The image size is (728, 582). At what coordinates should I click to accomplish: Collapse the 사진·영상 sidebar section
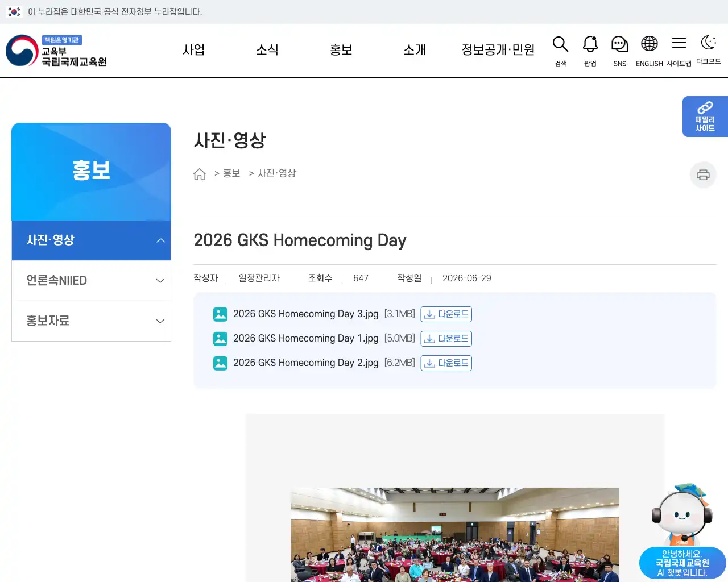click(91, 240)
